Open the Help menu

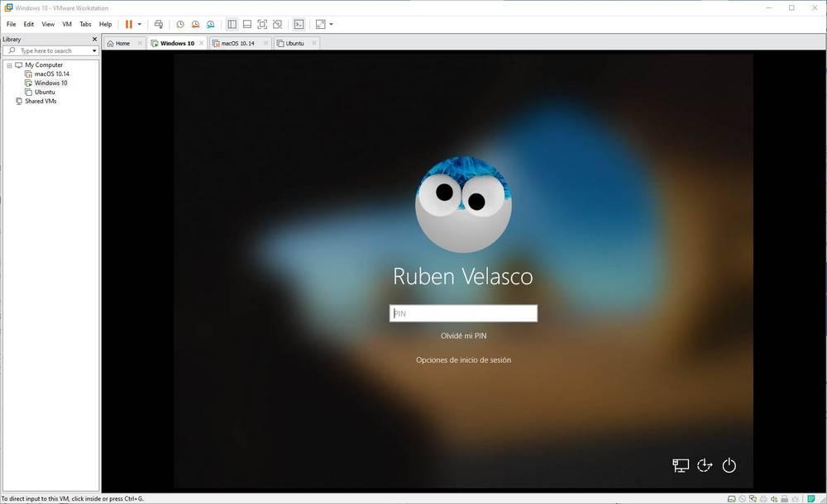click(x=106, y=24)
